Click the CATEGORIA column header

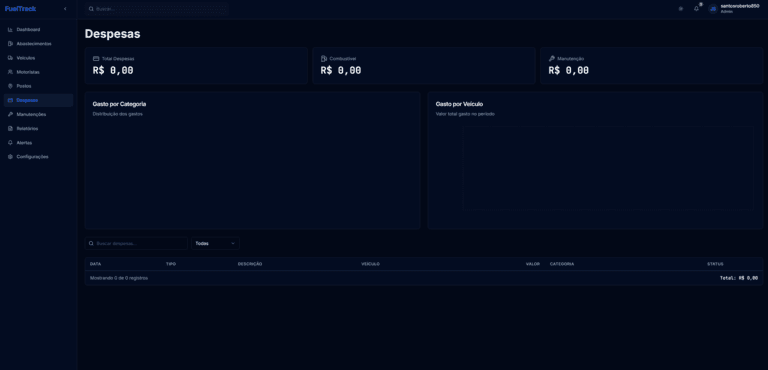click(x=562, y=264)
